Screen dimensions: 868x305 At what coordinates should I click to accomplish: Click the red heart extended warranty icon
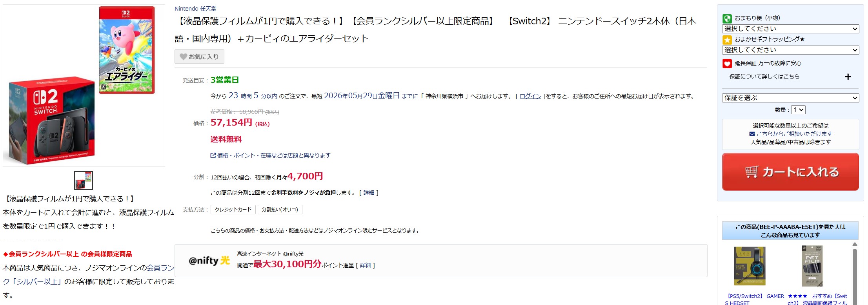pos(727,64)
